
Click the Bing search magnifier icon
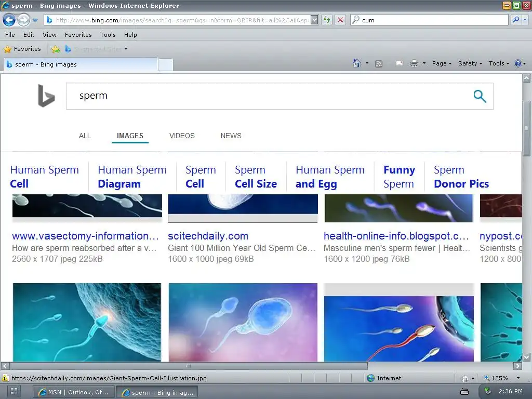point(480,96)
